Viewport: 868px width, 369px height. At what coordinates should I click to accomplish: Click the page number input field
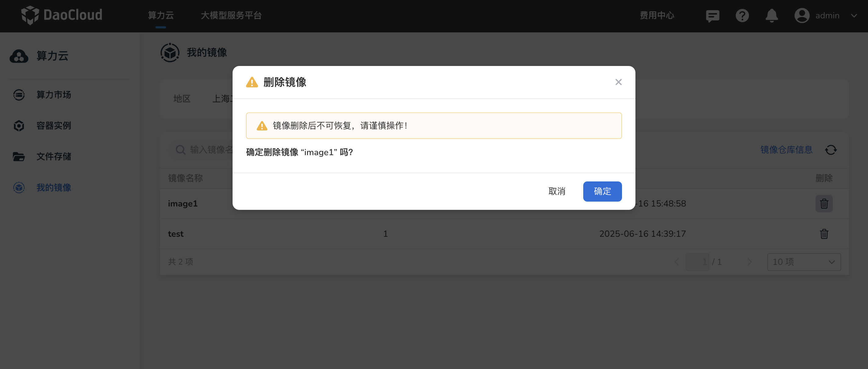[x=697, y=262]
